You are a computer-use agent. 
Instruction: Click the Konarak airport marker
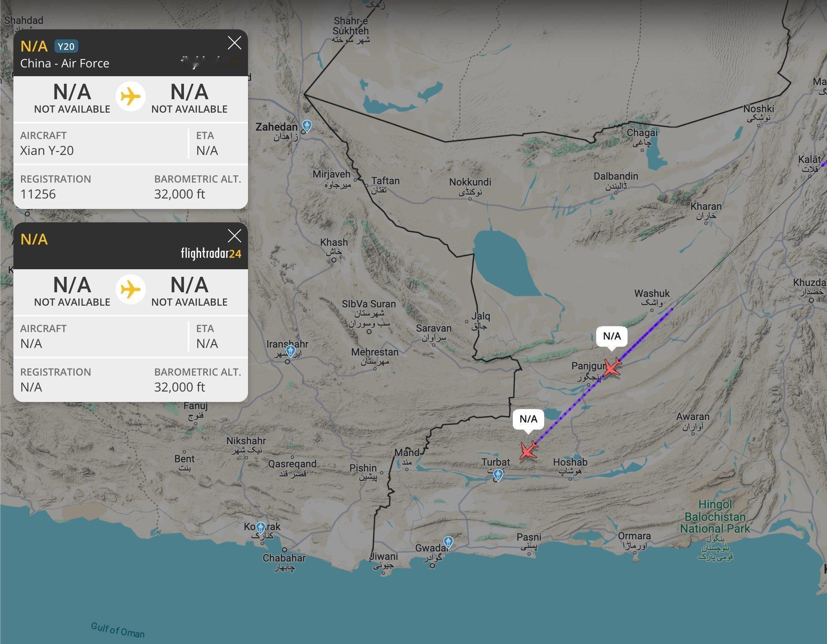(261, 528)
